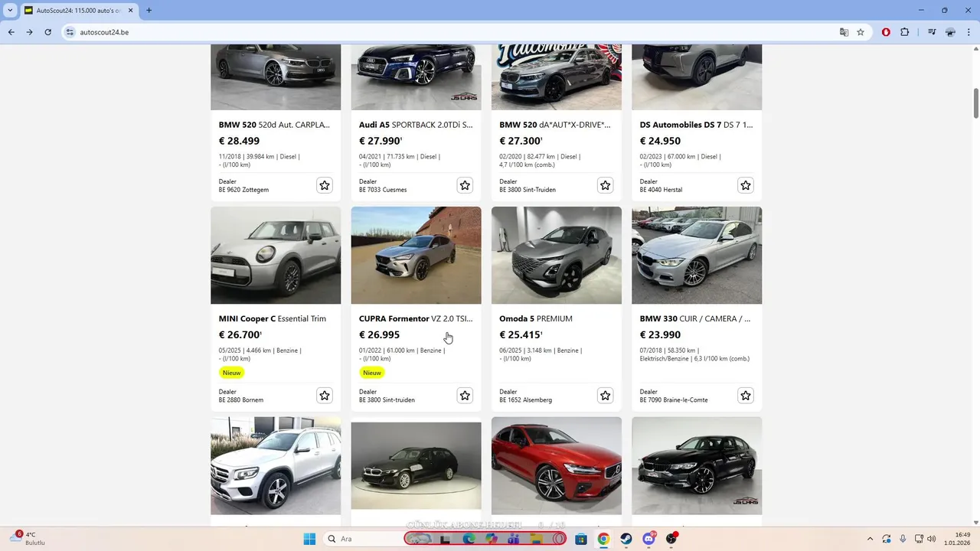The image size is (980, 551).
Task: Click the Nieuw badge on MINI Cooper C
Action: 231,373
